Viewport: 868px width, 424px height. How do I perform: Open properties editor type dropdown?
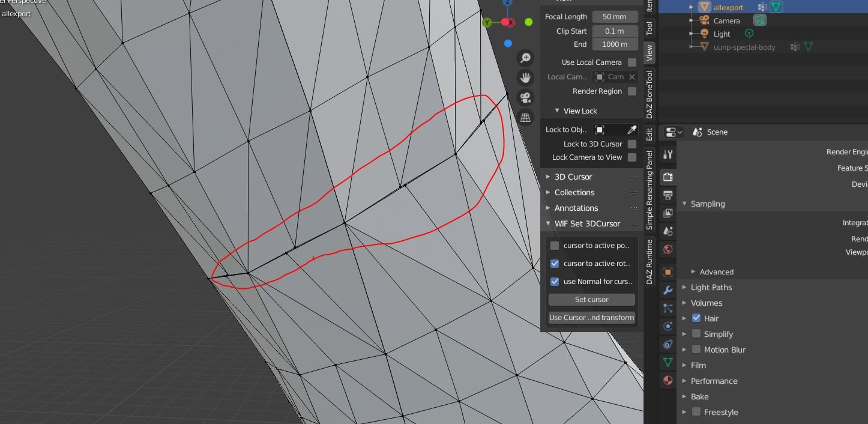674,132
